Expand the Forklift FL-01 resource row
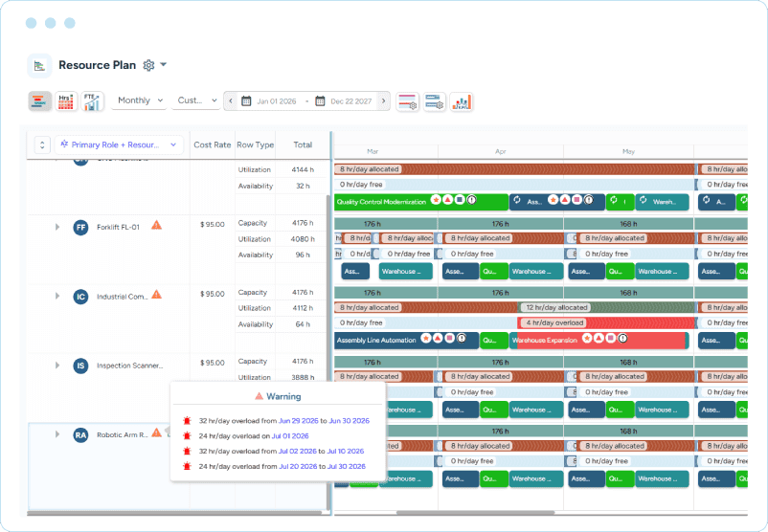The width and height of the screenshot is (768, 532). pos(57,227)
